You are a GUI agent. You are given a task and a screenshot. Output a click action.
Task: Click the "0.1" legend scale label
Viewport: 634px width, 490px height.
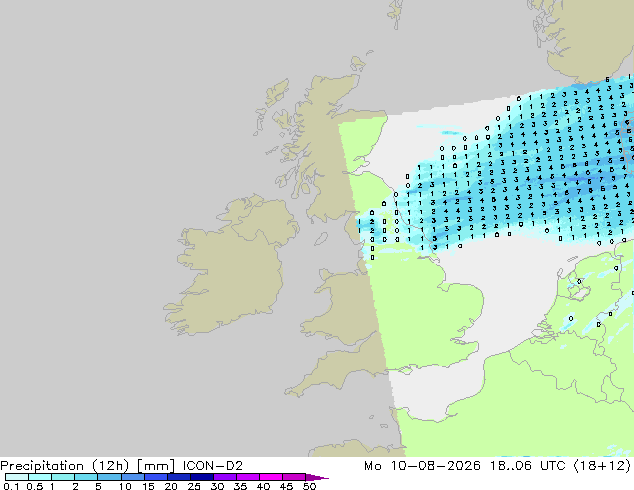(x=11, y=486)
